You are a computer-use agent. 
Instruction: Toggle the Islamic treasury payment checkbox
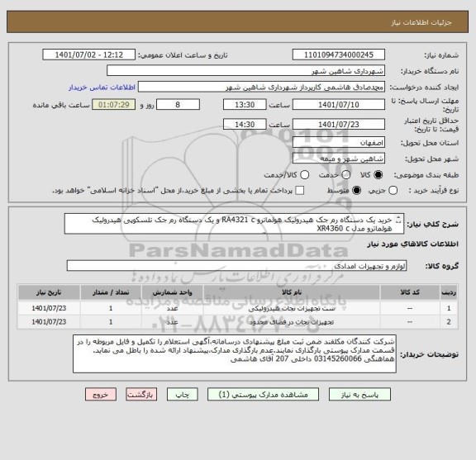300,191
